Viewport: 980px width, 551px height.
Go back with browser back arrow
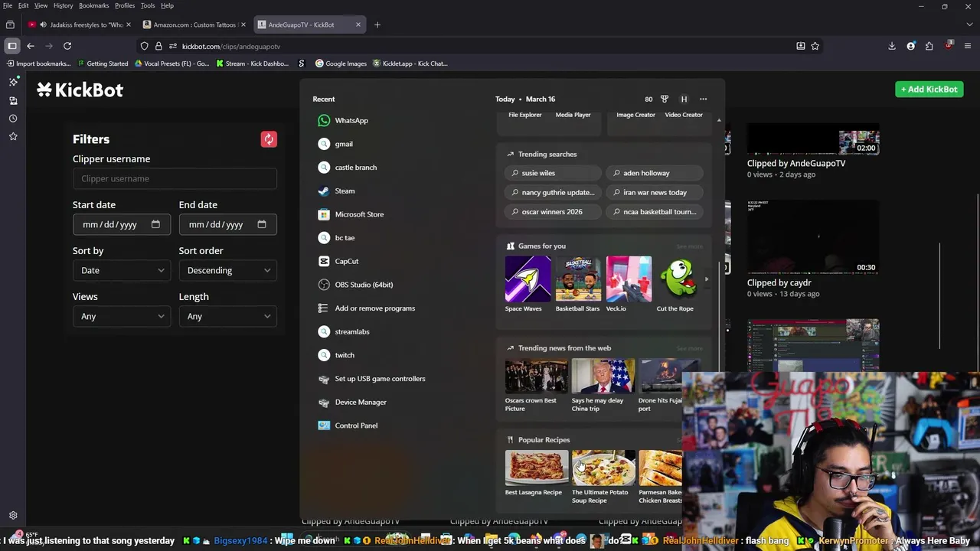point(31,46)
